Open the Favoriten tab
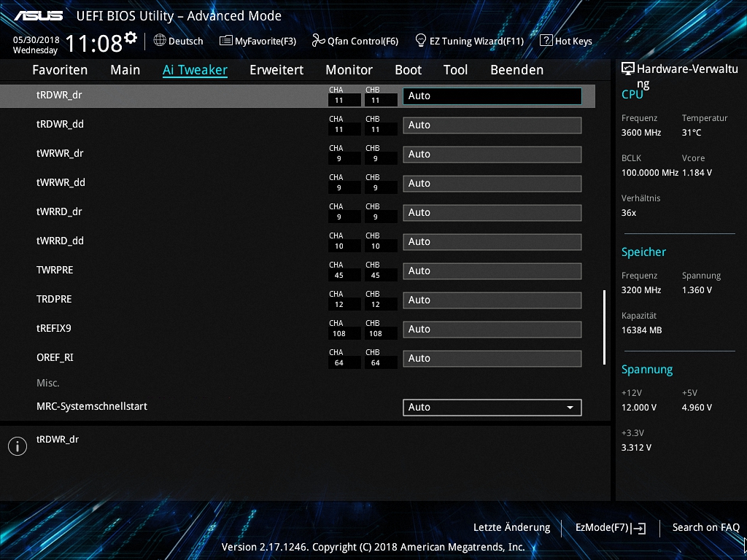Screen dimensions: 747x560 tap(60, 70)
